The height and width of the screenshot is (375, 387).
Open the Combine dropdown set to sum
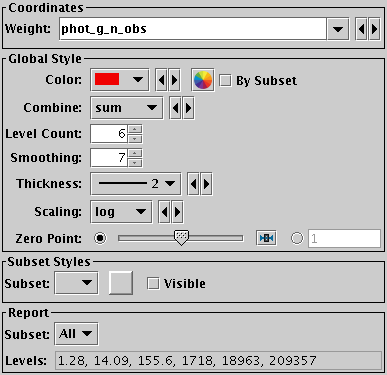[x=127, y=108]
